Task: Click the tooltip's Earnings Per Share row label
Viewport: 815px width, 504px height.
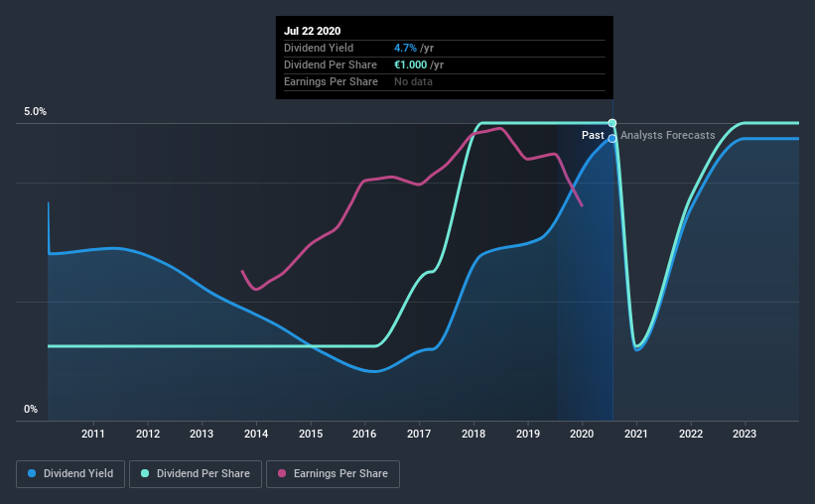Action: click(331, 81)
